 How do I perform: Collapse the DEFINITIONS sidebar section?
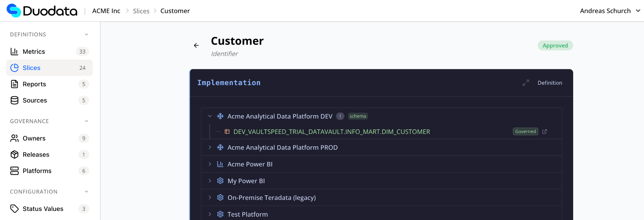87,34
